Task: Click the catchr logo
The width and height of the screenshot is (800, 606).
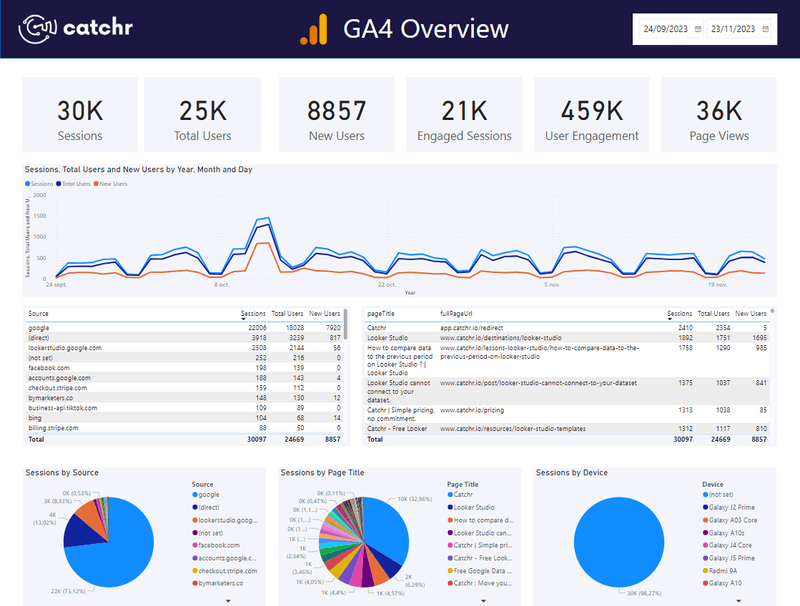Action: tap(76, 28)
